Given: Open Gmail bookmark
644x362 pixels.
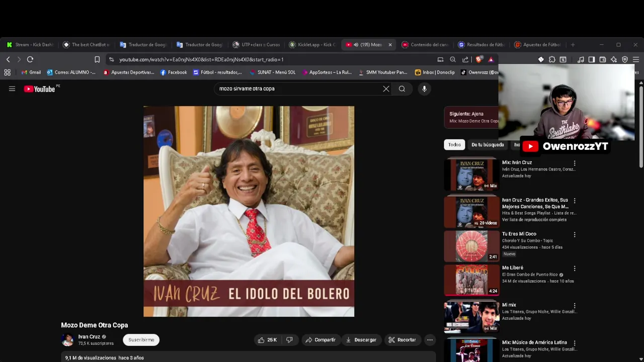Looking at the screenshot, I should pyautogui.click(x=31, y=72).
